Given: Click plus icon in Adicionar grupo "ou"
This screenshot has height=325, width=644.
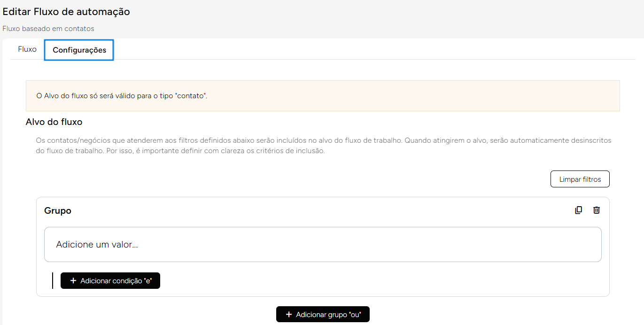Looking at the screenshot, I should (288, 315).
